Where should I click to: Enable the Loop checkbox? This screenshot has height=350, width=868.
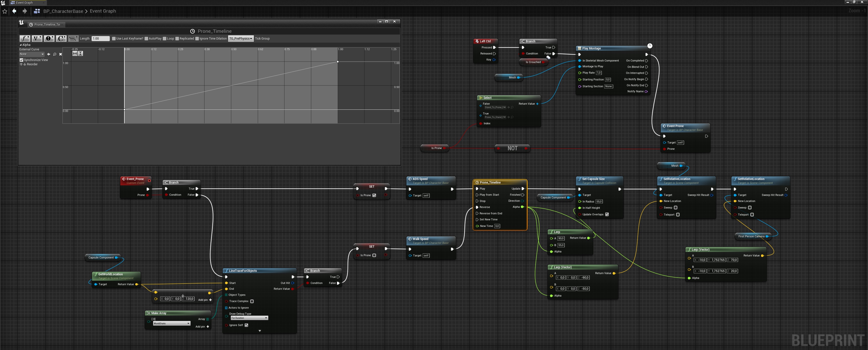click(165, 38)
